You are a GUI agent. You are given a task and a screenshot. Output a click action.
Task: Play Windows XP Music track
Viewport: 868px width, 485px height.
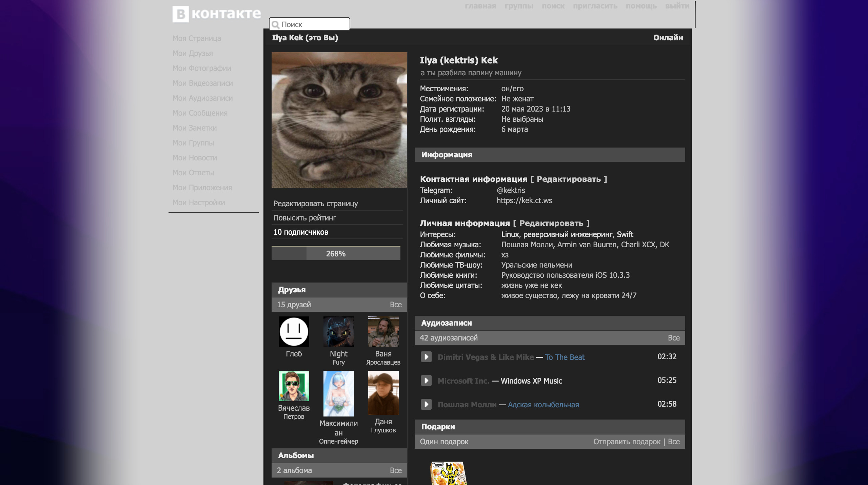(x=426, y=381)
